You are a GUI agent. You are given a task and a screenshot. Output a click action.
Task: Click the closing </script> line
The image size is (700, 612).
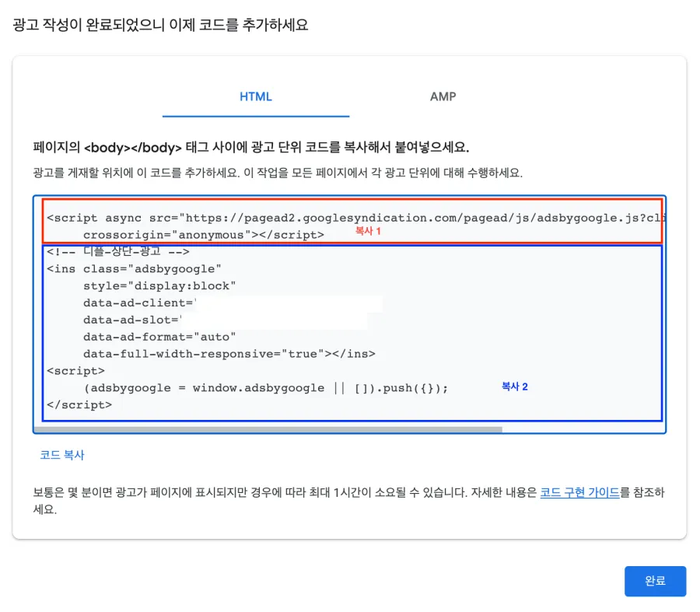(x=79, y=405)
